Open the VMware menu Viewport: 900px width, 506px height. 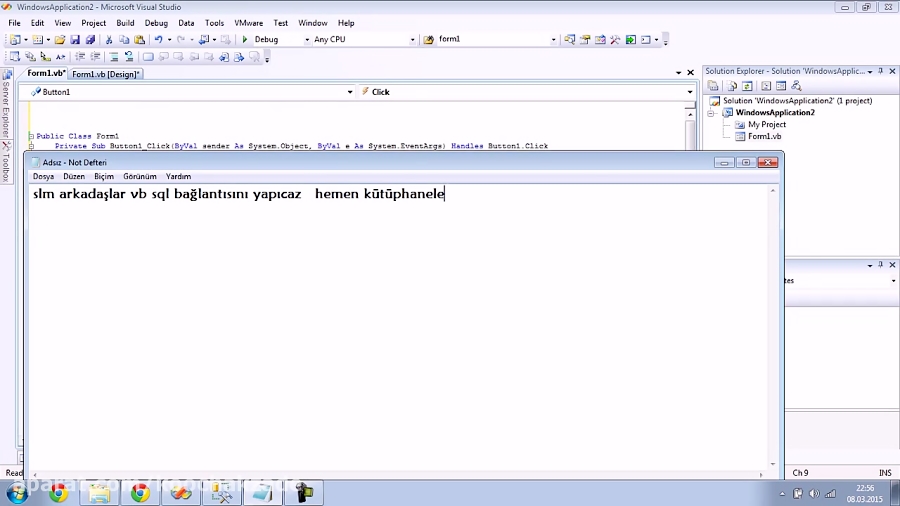[249, 23]
